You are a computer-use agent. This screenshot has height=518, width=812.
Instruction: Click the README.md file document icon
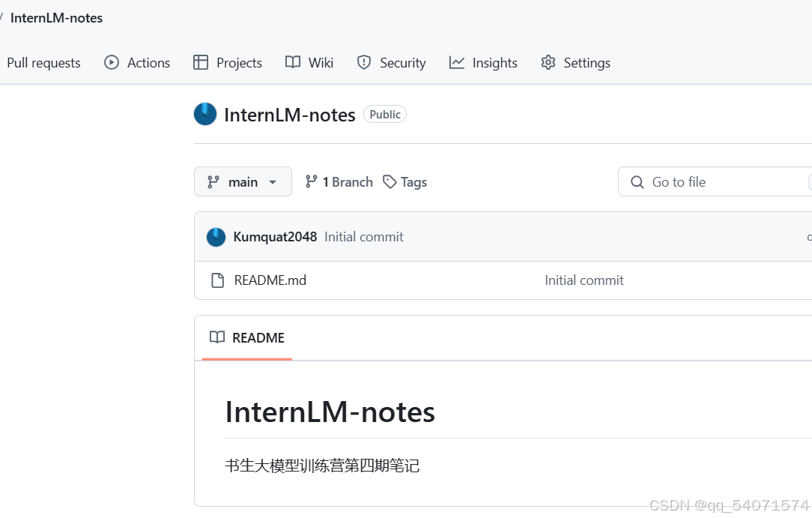point(218,280)
